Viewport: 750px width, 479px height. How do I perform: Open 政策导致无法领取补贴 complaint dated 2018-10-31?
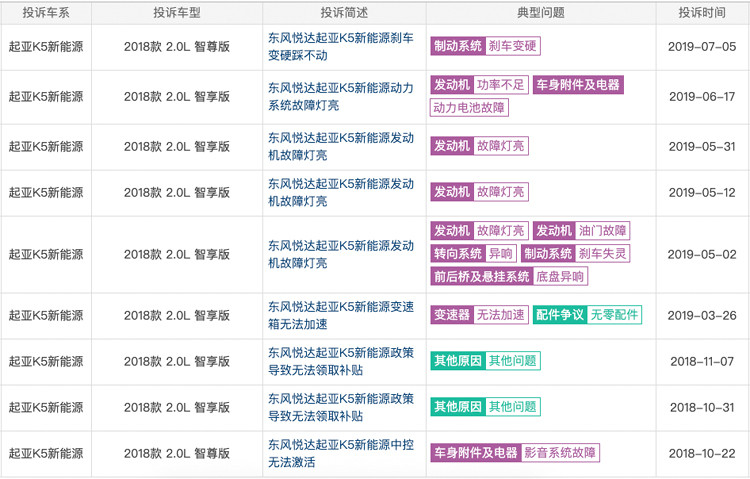point(341,407)
